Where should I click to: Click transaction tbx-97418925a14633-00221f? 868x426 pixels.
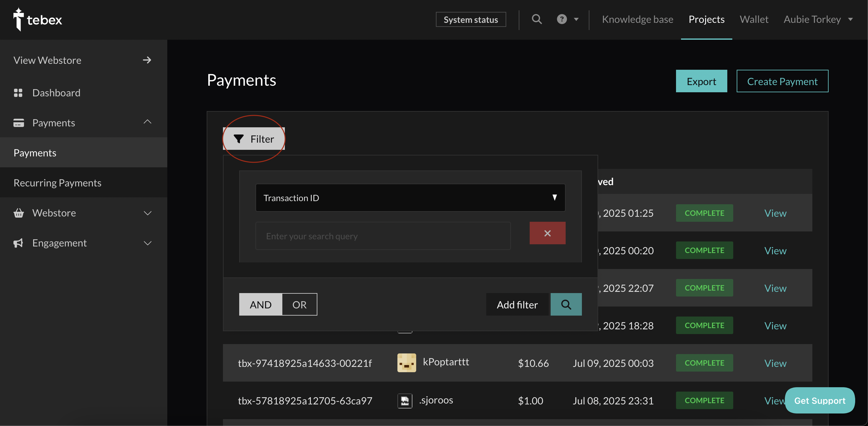click(x=305, y=363)
